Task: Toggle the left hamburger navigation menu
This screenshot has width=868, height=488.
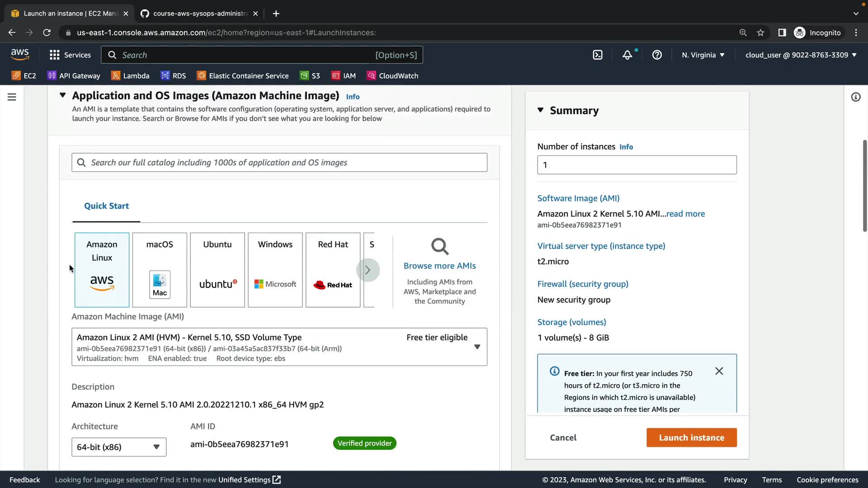Action: click(x=12, y=97)
